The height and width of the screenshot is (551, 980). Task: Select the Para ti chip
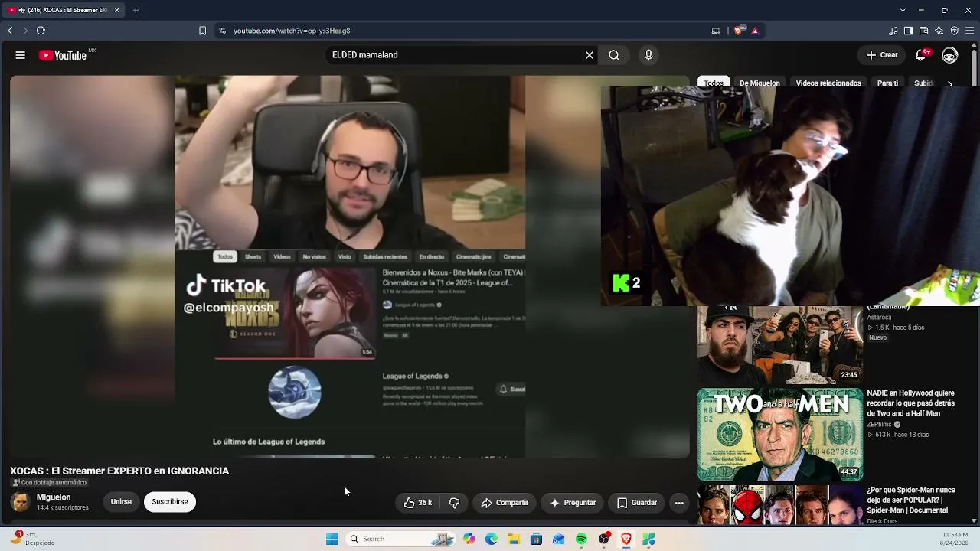(x=887, y=83)
